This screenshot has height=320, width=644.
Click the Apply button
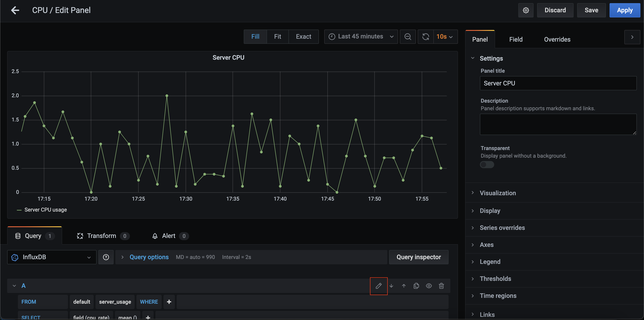[625, 10]
